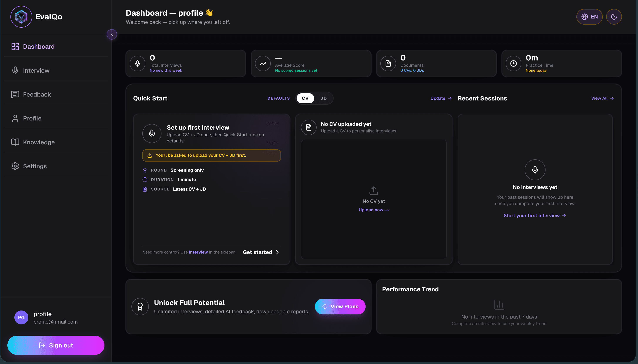Open the Knowledge section
This screenshot has width=638, height=364.
pyautogui.click(x=56, y=142)
